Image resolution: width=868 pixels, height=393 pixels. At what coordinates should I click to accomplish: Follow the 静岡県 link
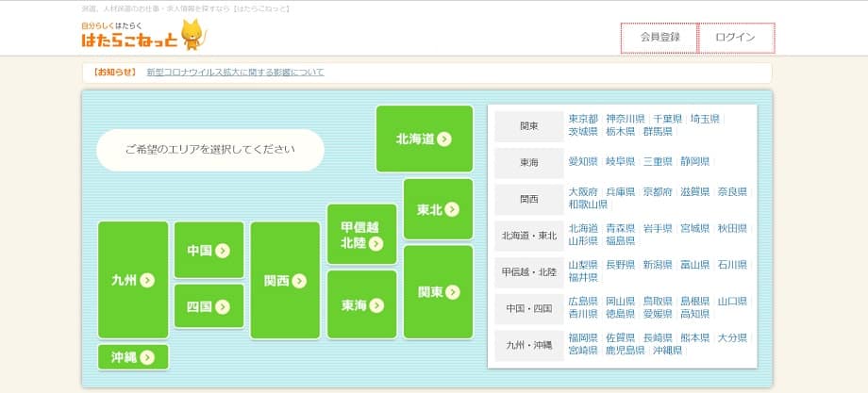coord(695,161)
